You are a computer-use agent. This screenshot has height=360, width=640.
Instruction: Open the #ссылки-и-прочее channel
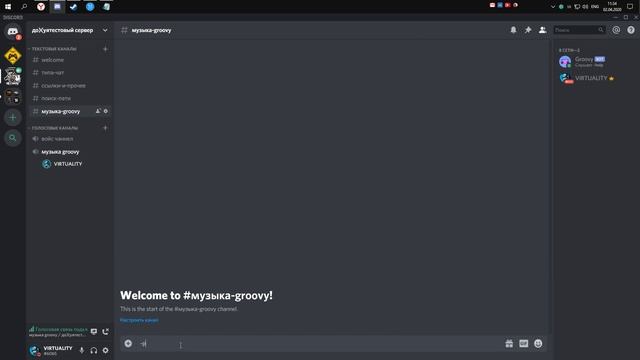70,86
